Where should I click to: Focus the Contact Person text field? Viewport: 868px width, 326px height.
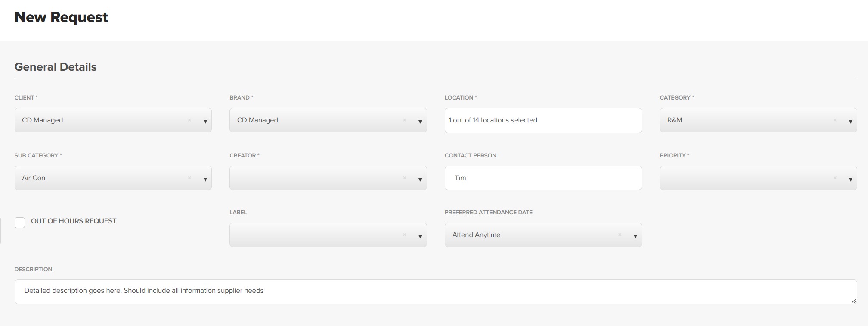click(542, 178)
